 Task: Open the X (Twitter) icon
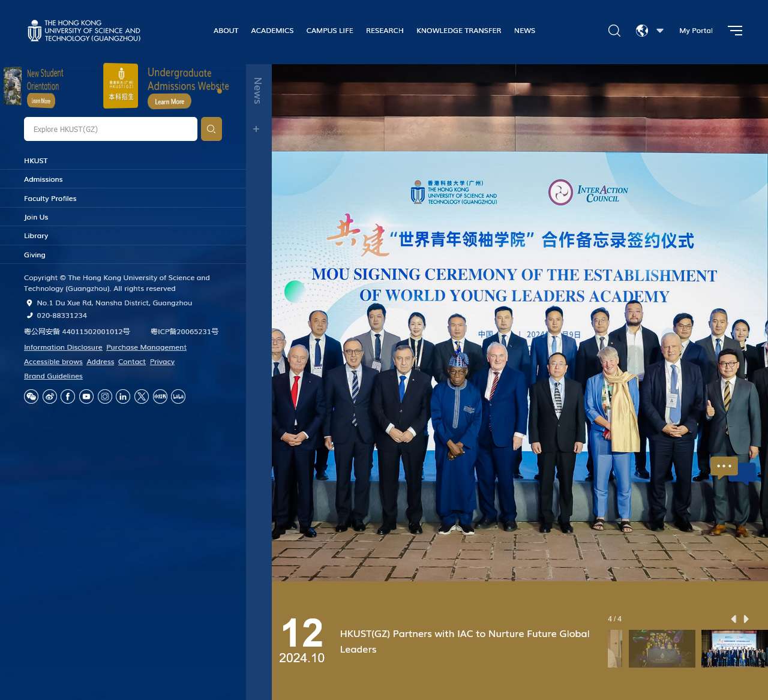point(142,396)
